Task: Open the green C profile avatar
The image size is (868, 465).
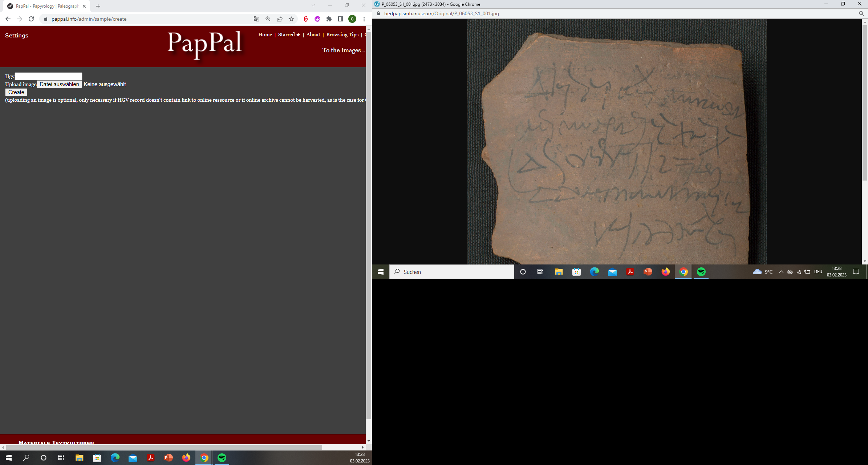Action: pyautogui.click(x=352, y=19)
